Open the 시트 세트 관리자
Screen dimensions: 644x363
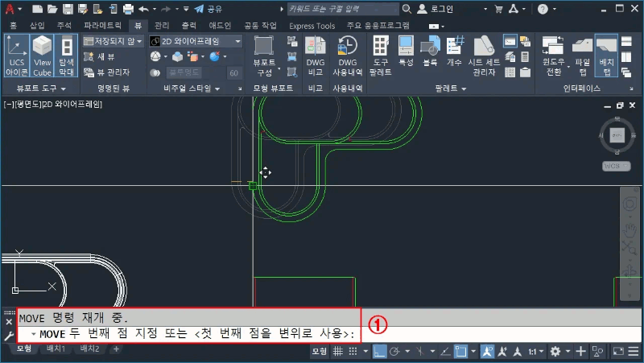tap(485, 55)
